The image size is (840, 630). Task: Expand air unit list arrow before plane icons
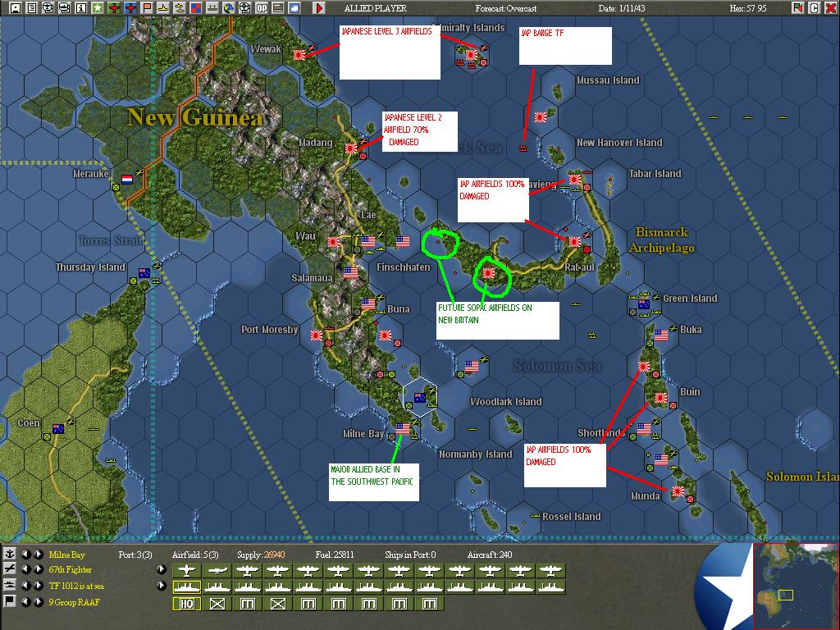click(x=162, y=569)
